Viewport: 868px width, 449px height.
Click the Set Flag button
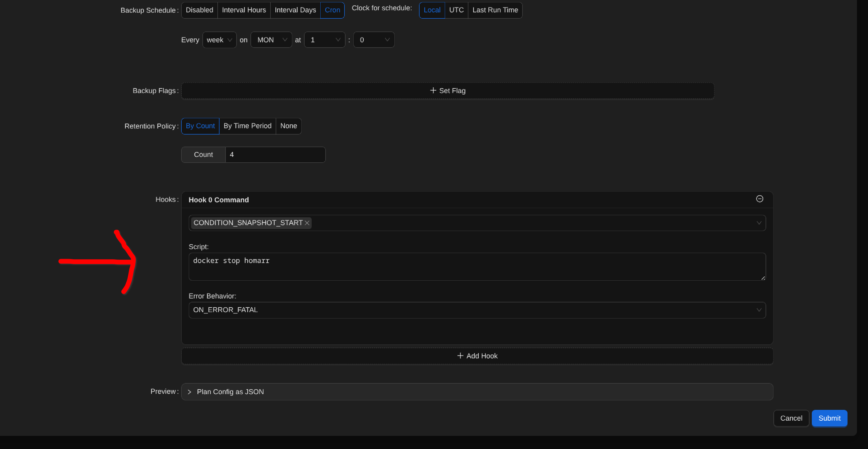[447, 91]
